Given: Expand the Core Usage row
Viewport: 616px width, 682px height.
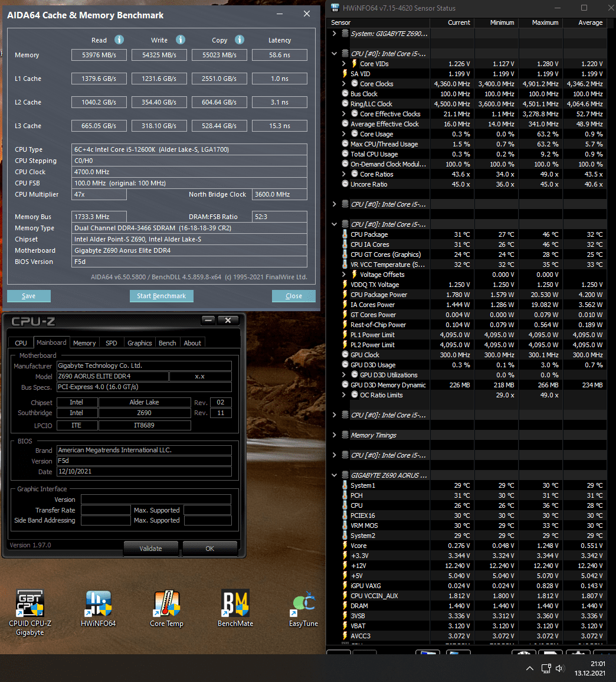Looking at the screenshot, I should [x=343, y=134].
